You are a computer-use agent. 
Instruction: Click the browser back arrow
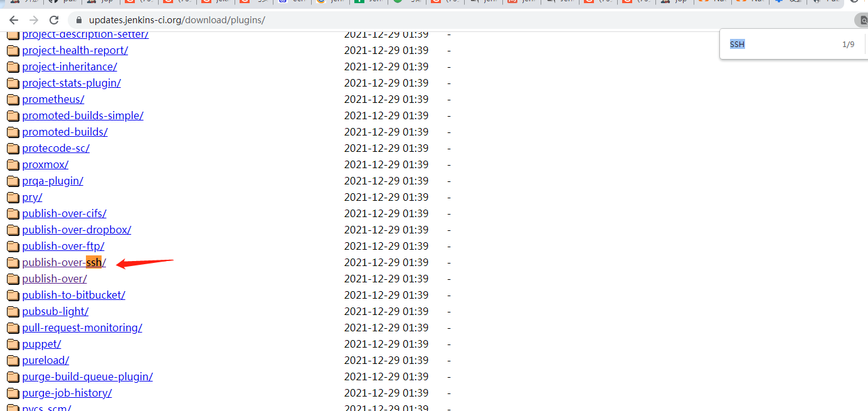(x=14, y=20)
